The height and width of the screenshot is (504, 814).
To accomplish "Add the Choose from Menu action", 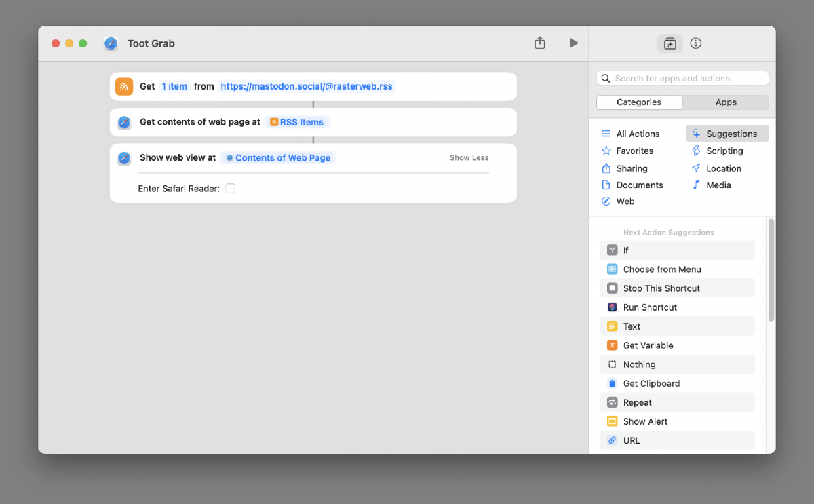I will click(x=661, y=269).
